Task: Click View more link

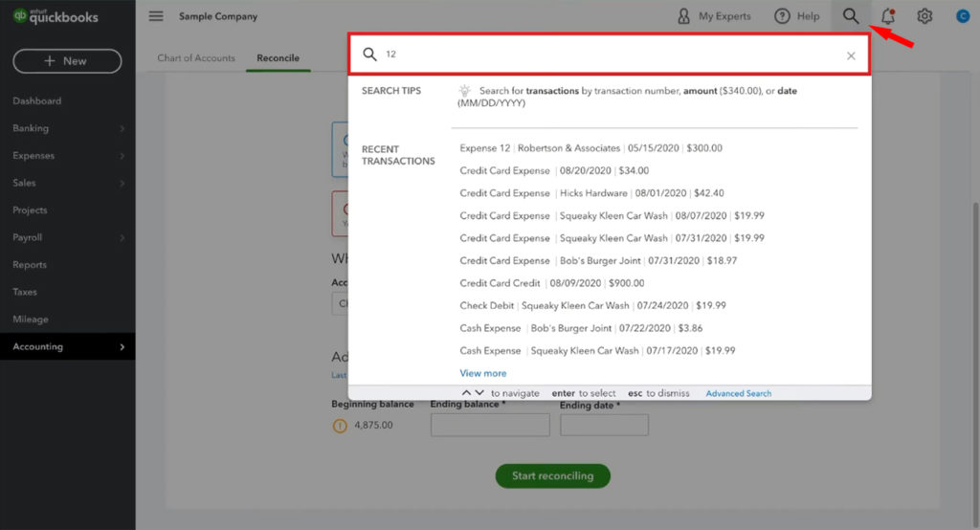Action: pyautogui.click(x=483, y=373)
